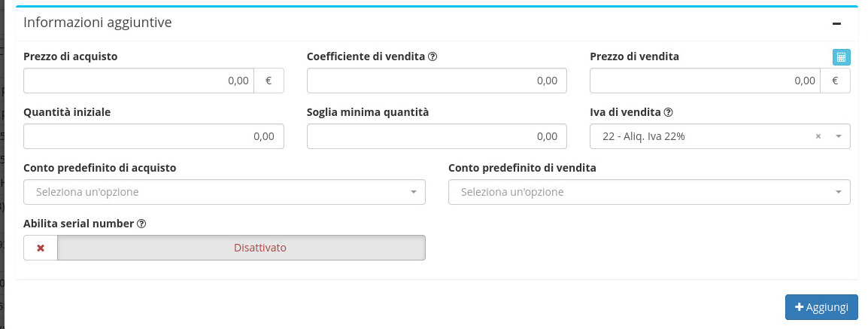Click into Prezzo di vendita field
Screen dimensions: 868x329
[x=705, y=81]
